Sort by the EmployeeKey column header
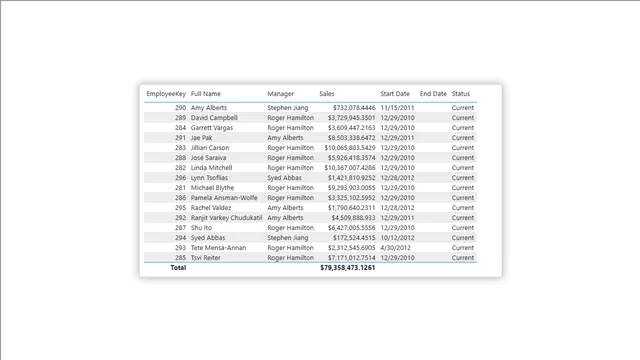This screenshot has width=640, height=360. point(166,94)
